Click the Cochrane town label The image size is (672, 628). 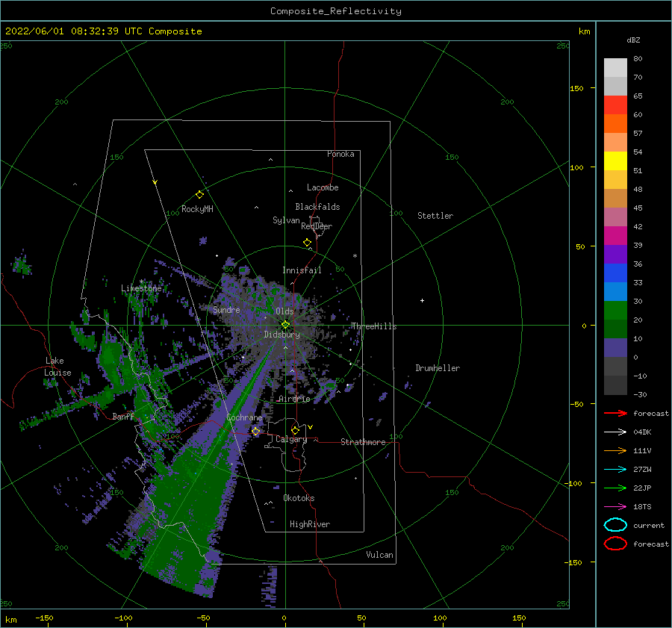244,417
